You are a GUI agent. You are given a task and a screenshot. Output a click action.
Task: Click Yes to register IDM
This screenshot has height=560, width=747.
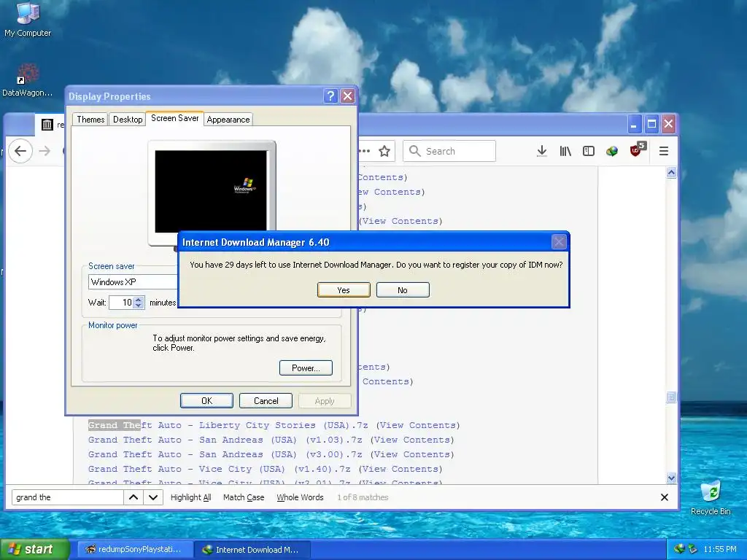[x=344, y=290]
